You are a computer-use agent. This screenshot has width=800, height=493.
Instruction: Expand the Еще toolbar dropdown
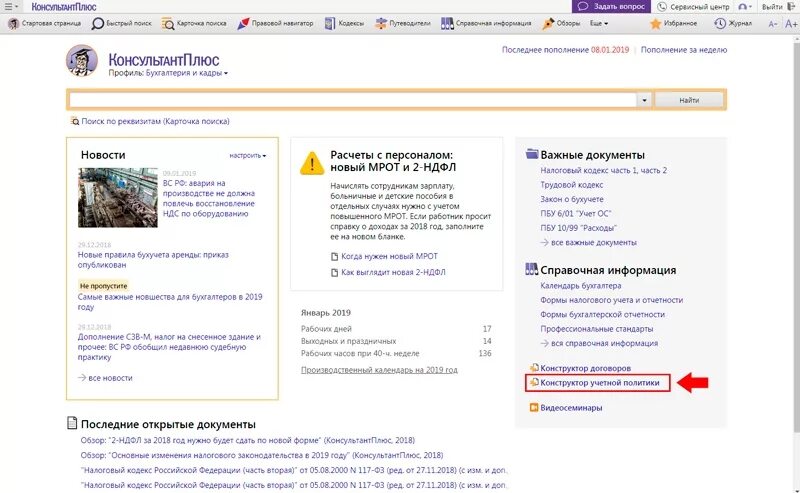point(599,23)
